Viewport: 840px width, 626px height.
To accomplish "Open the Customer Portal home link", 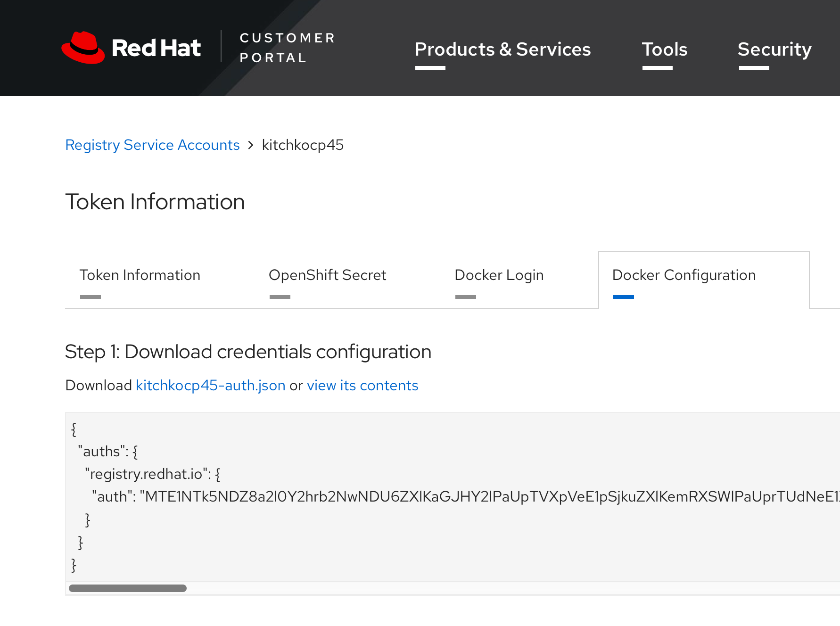I will pos(288,48).
